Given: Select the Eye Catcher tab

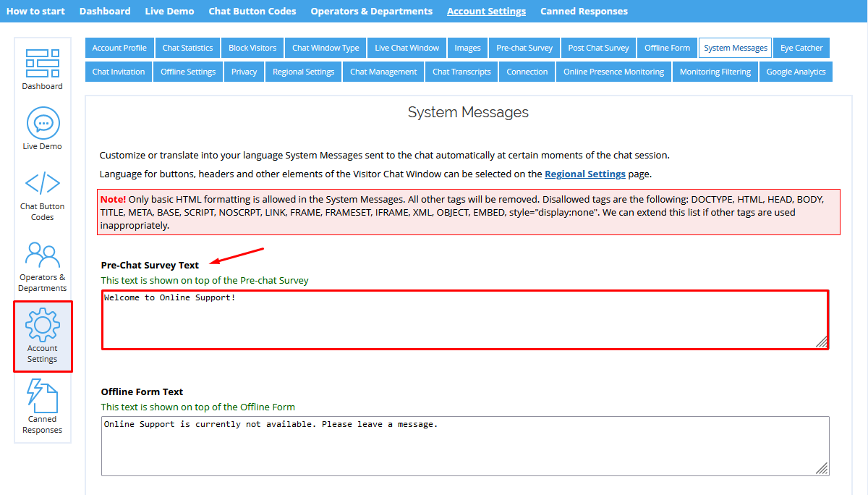Looking at the screenshot, I should coord(801,47).
